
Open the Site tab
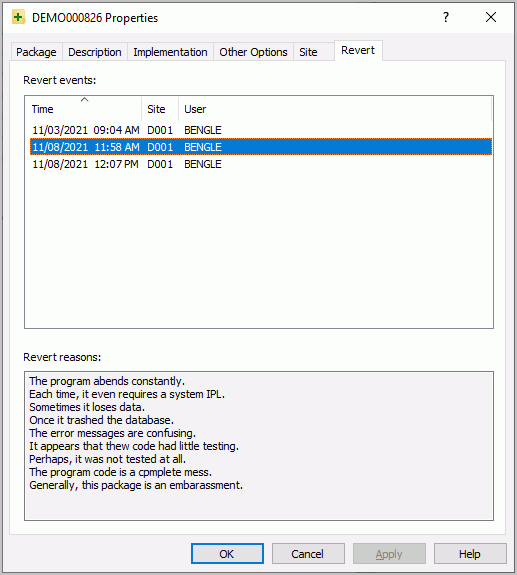coord(308,52)
